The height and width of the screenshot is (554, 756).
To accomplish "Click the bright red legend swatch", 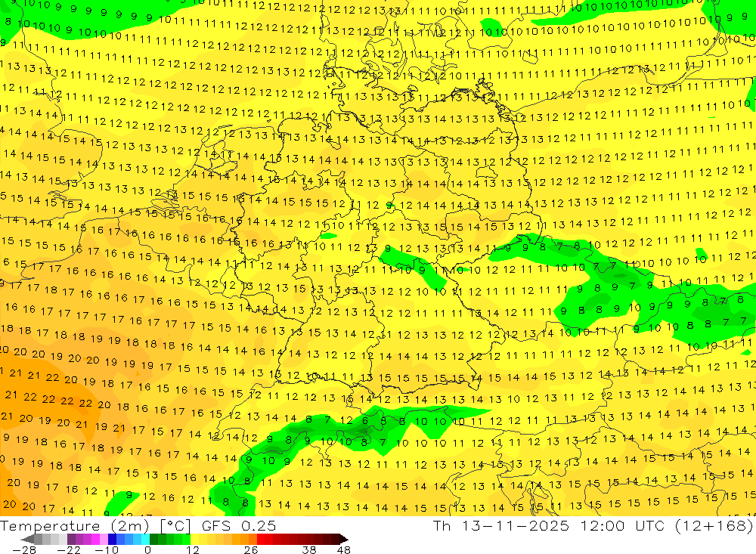I will pyautogui.click(x=261, y=539).
